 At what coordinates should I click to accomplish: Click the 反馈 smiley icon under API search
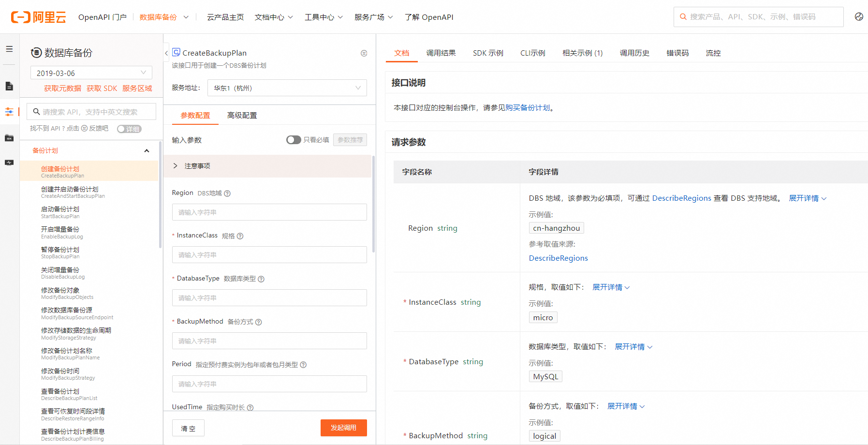point(84,128)
